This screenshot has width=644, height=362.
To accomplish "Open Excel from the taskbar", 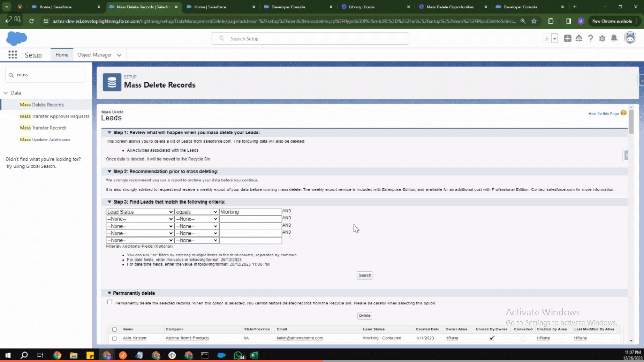I will pyautogui.click(x=254, y=355).
